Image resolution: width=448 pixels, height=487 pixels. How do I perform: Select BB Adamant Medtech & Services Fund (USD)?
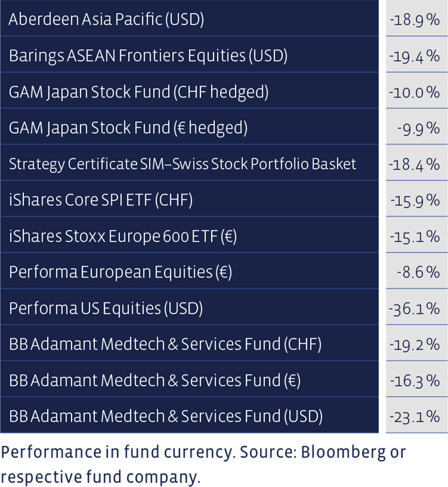(166, 417)
